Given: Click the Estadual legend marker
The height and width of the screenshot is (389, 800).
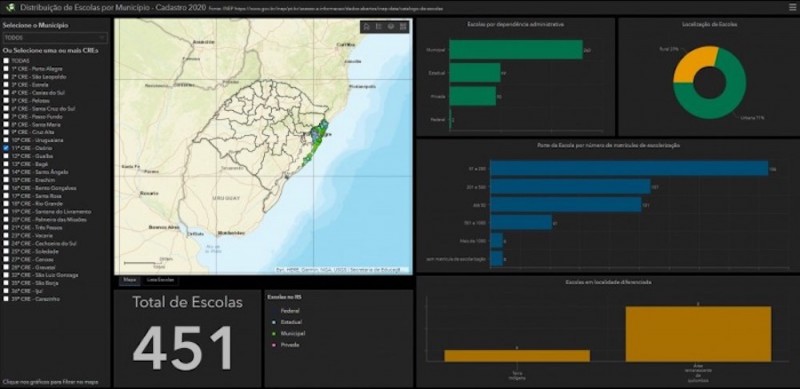Looking at the screenshot, I should click(x=274, y=322).
